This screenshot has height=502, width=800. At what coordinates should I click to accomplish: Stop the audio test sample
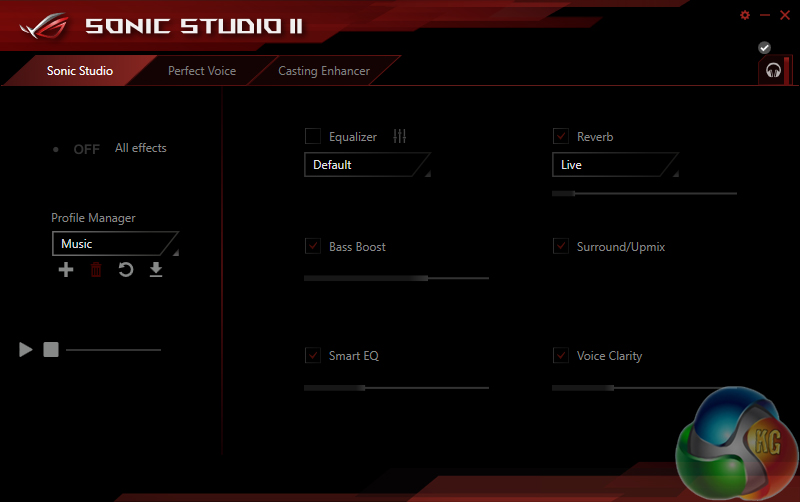click(51, 349)
